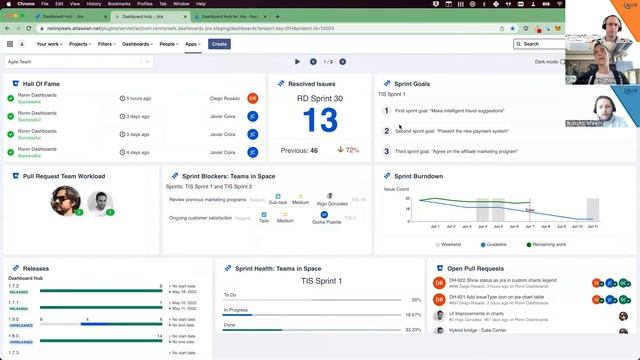Open a new Chrome tab with plus

[x=278, y=17]
